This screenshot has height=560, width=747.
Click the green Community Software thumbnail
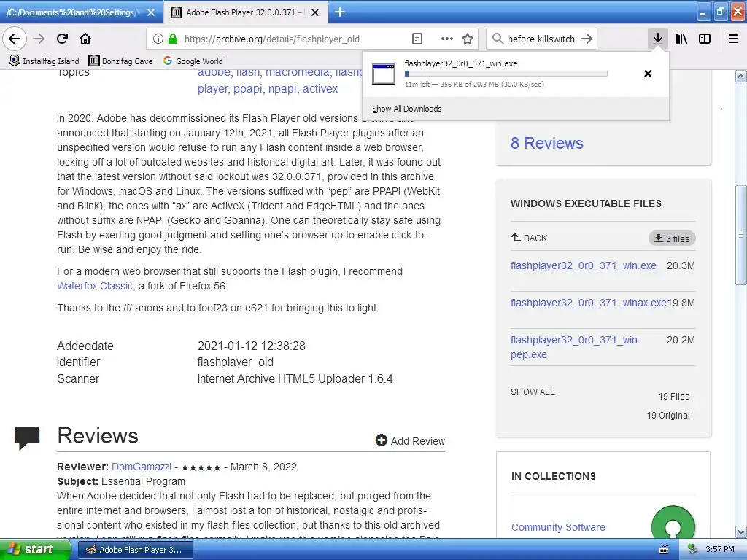(673, 523)
